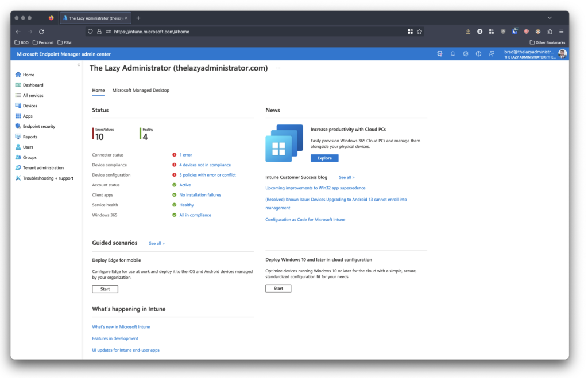Open UI updates for Intune end-user apps
Viewport: 588px width, 378px height.
pyautogui.click(x=126, y=350)
